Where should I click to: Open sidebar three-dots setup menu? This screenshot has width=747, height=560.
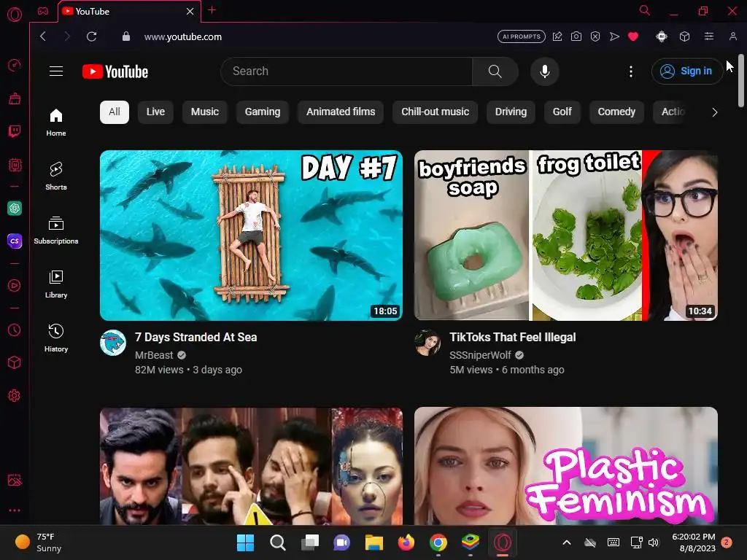tap(15, 510)
